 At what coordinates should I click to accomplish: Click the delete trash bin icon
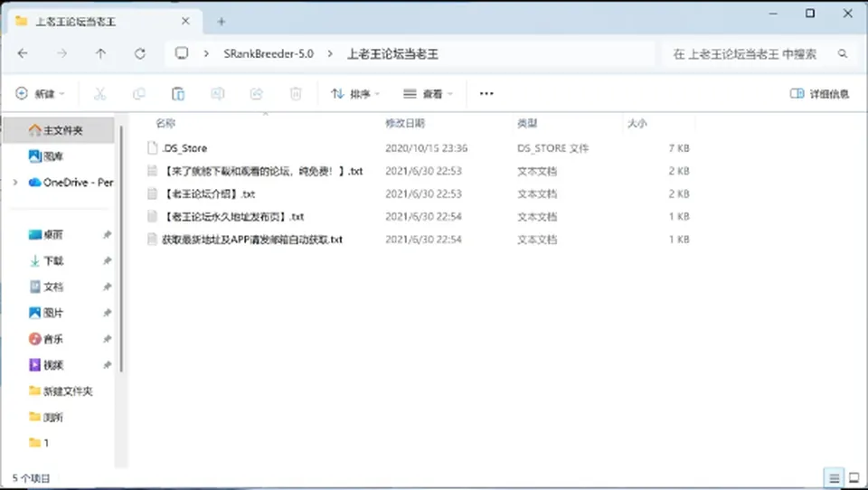coord(297,94)
